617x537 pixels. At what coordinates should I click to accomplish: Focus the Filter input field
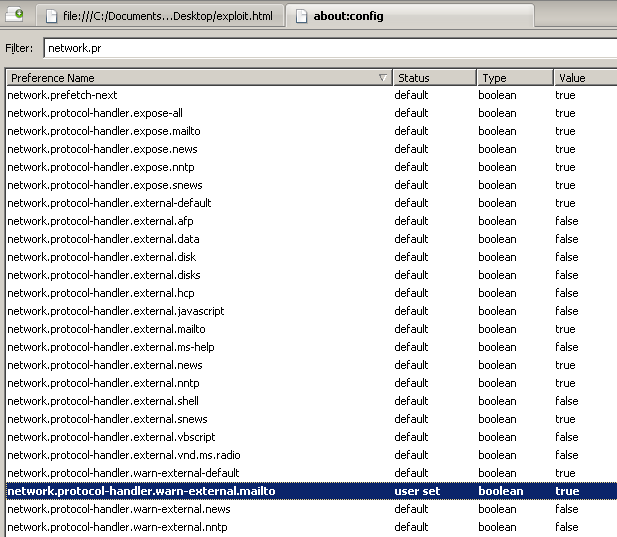coord(330,48)
